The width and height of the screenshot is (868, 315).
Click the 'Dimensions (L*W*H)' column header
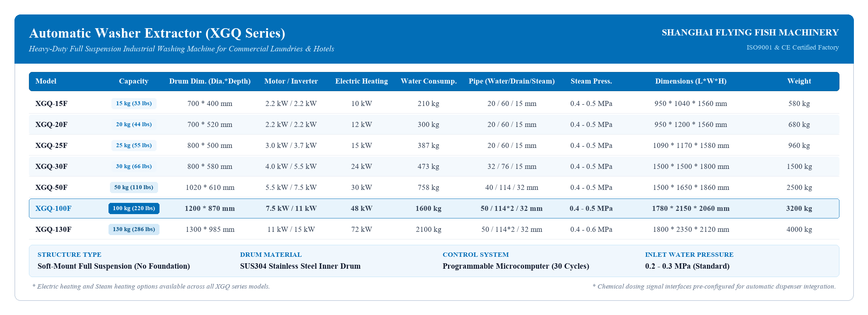(x=691, y=81)
